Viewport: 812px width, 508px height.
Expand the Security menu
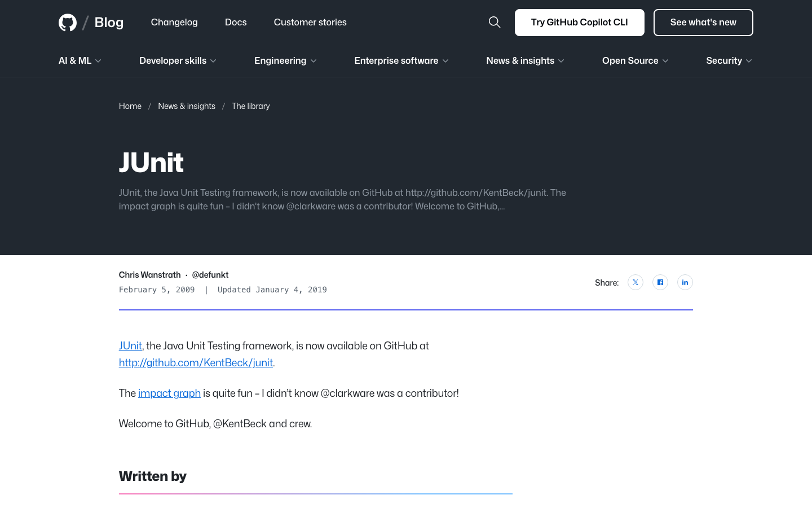(x=729, y=60)
